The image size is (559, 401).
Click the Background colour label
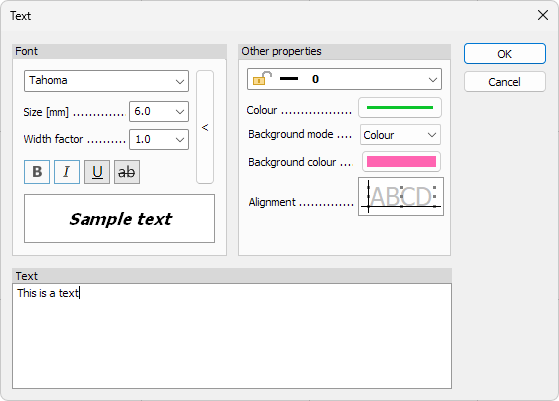[292, 162]
